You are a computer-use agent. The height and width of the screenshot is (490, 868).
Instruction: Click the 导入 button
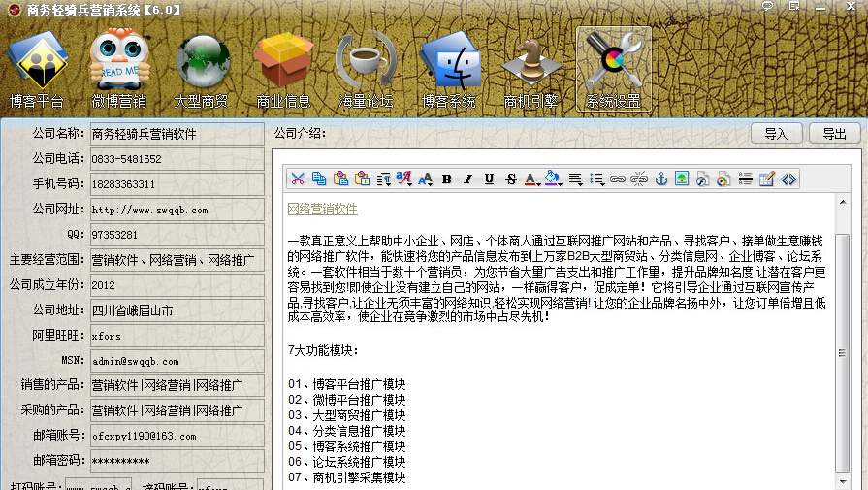tap(776, 134)
